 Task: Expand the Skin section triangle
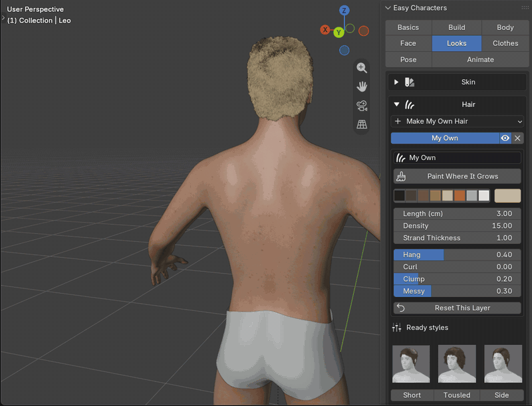point(396,82)
